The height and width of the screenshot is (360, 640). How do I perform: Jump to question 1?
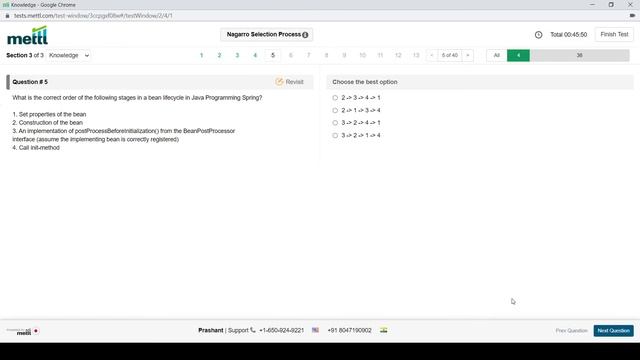coord(201,55)
